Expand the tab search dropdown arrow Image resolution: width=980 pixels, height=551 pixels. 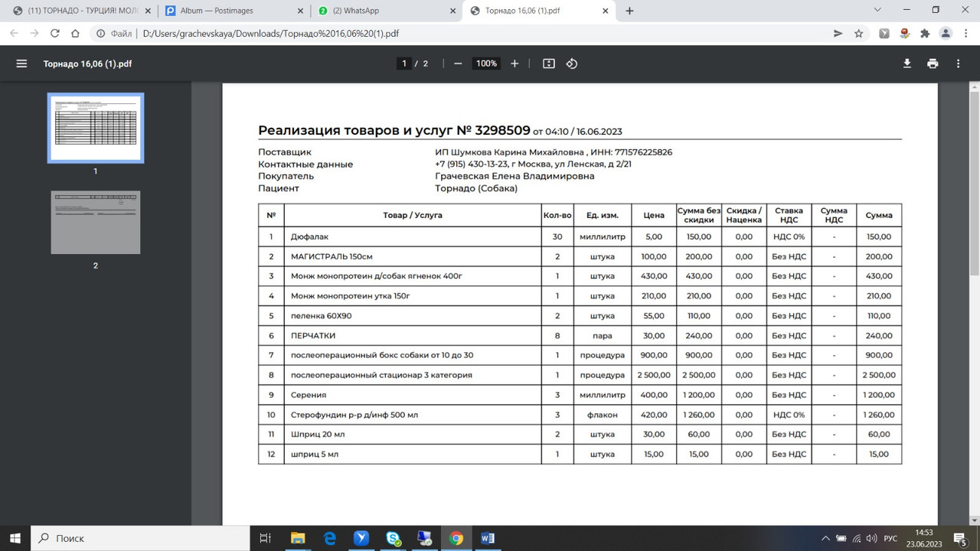[877, 10]
